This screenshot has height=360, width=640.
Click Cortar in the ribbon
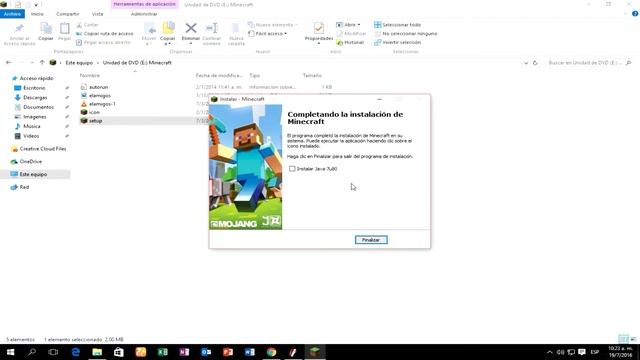click(x=87, y=25)
